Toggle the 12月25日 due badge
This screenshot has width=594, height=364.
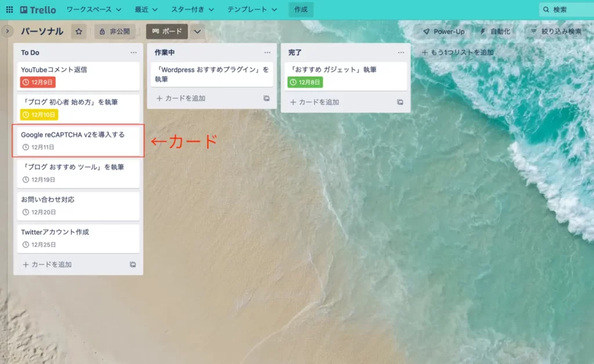pyautogui.click(x=39, y=245)
